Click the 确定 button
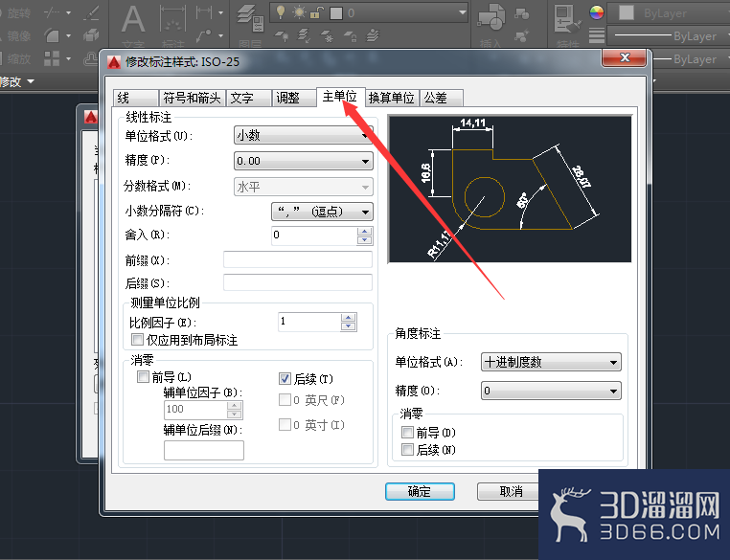This screenshot has height=560, width=730. pyautogui.click(x=420, y=491)
